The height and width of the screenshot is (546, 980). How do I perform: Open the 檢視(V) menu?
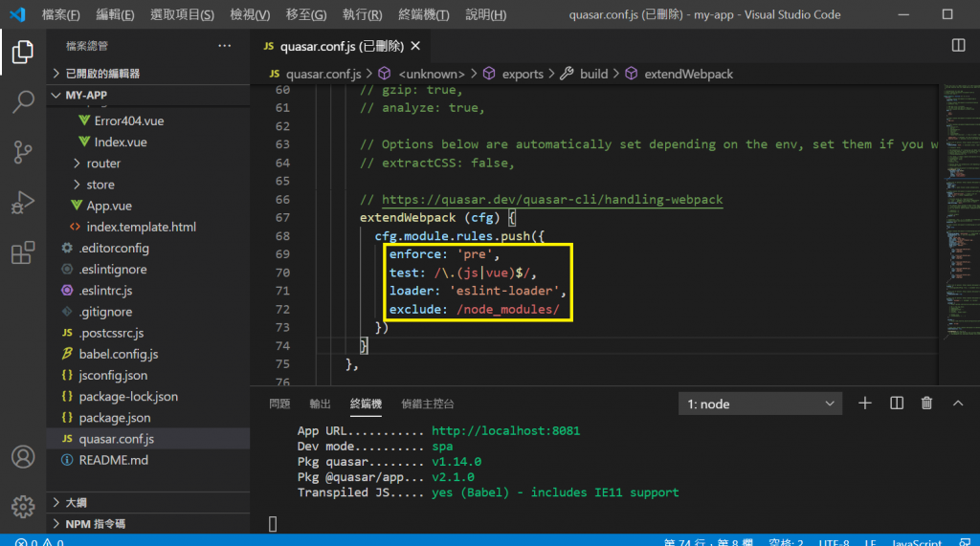click(x=250, y=14)
